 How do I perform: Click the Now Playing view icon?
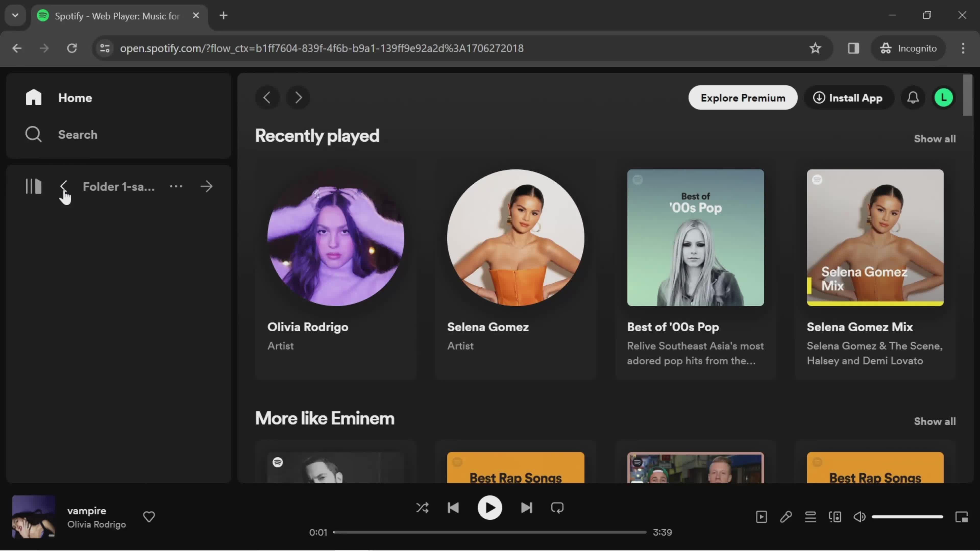[x=761, y=517]
